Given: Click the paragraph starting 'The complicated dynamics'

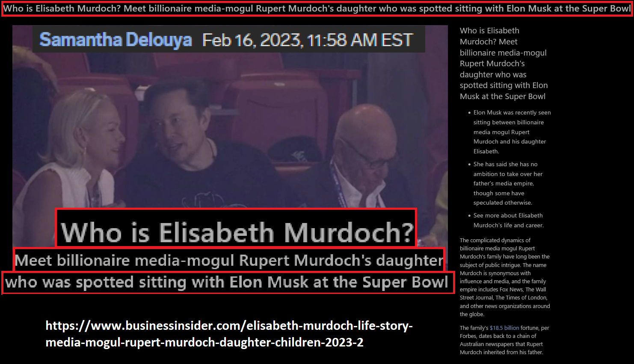Looking at the screenshot, I should (505, 277).
